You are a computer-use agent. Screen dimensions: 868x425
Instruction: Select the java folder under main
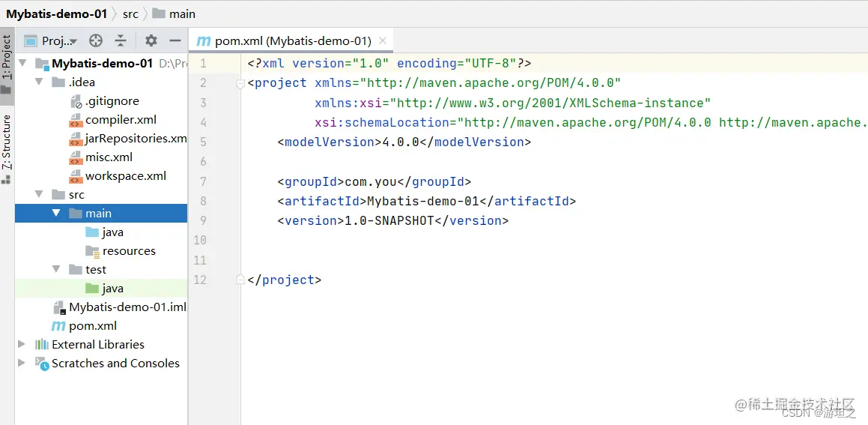point(102,232)
